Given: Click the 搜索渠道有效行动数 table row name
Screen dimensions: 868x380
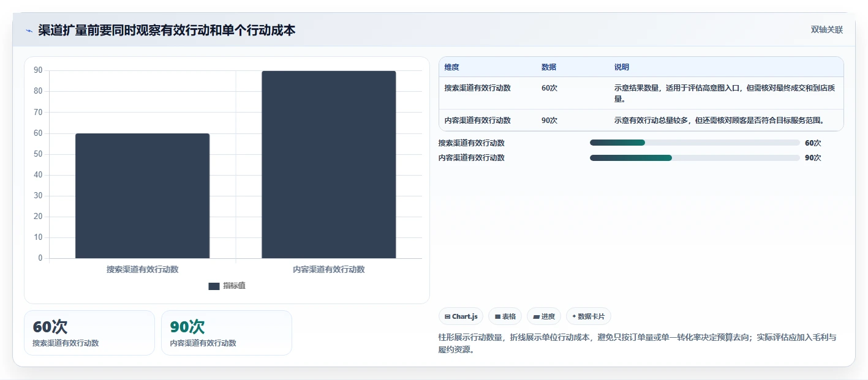Looking at the screenshot, I should pos(478,88).
